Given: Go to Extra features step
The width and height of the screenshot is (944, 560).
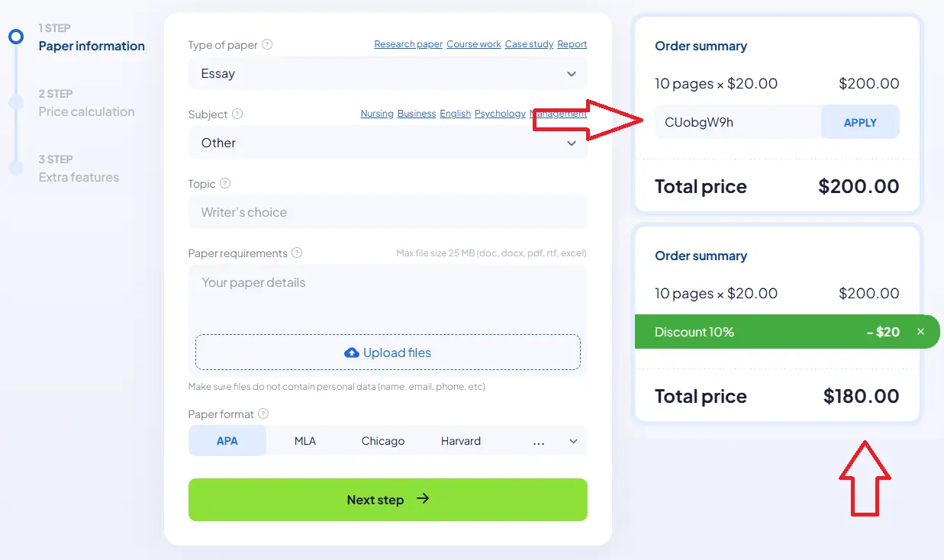Looking at the screenshot, I should (x=79, y=177).
